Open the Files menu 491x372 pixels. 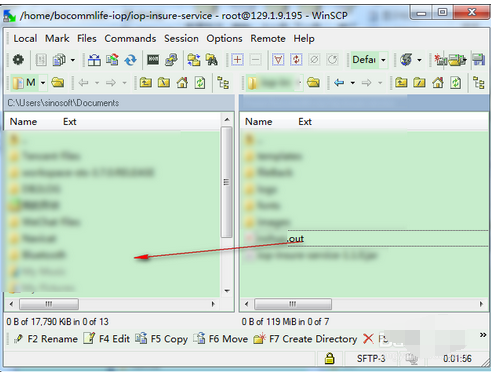coord(87,39)
